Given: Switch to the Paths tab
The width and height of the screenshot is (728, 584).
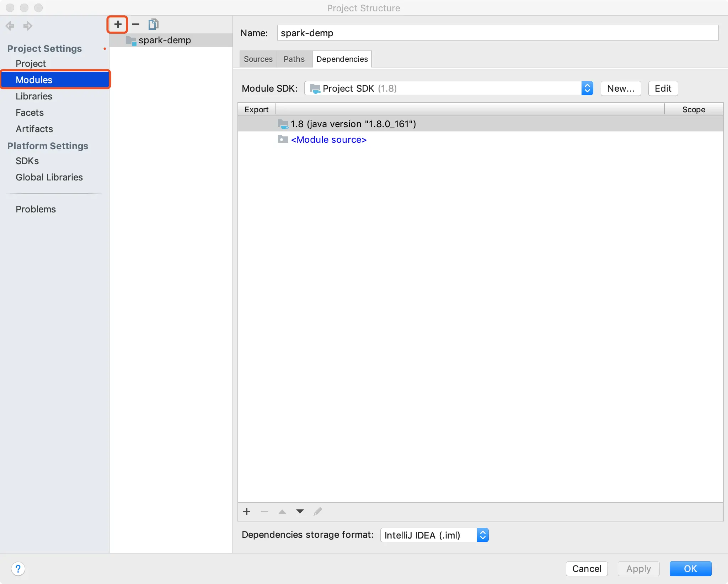Looking at the screenshot, I should [294, 59].
